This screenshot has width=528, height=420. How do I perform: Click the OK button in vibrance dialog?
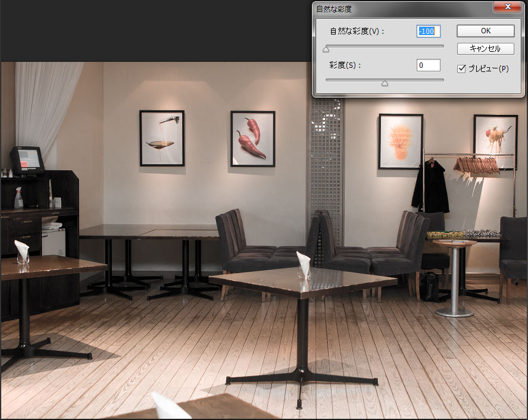(x=485, y=31)
